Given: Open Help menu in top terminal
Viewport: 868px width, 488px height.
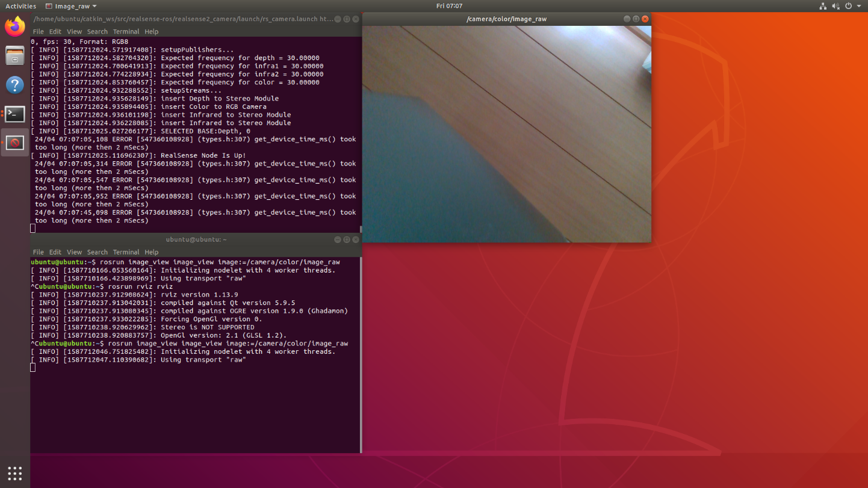Looking at the screenshot, I should [151, 31].
